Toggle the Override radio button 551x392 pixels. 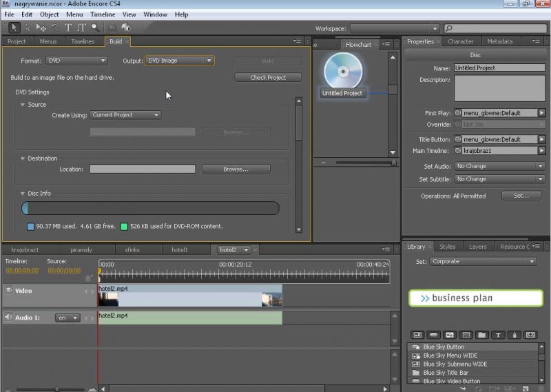point(458,125)
